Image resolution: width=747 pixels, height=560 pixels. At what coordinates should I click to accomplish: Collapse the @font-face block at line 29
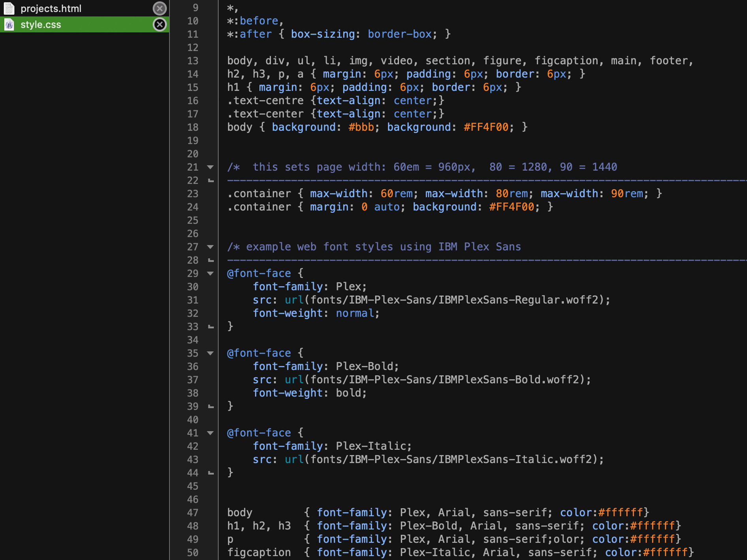tap(211, 273)
